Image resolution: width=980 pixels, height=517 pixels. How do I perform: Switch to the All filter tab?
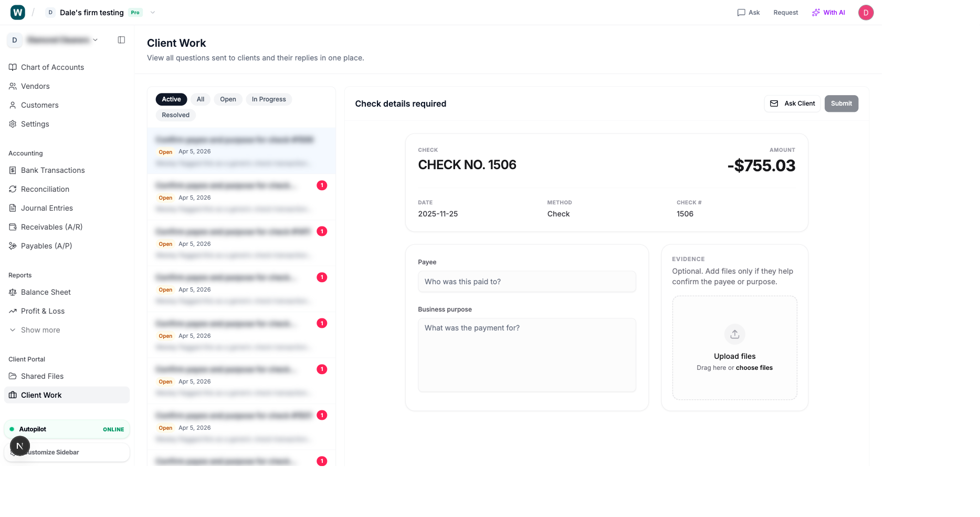click(200, 99)
